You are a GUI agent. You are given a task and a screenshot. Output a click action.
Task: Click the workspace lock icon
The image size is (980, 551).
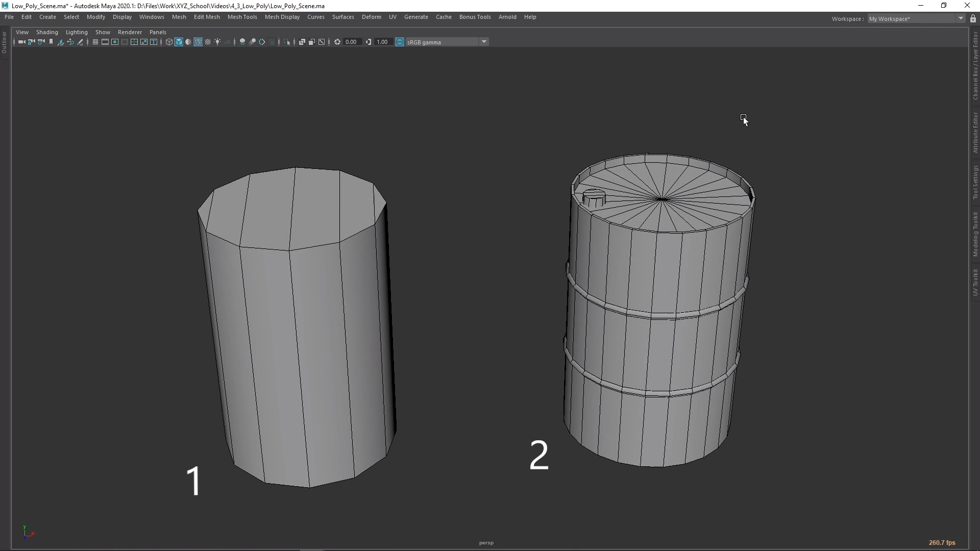pyautogui.click(x=973, y=19)
